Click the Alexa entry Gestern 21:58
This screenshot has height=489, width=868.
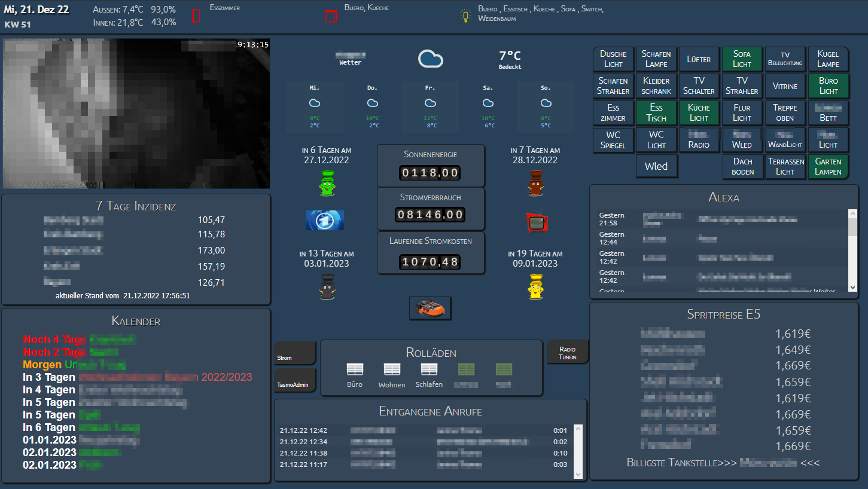[x=723, y=219]
